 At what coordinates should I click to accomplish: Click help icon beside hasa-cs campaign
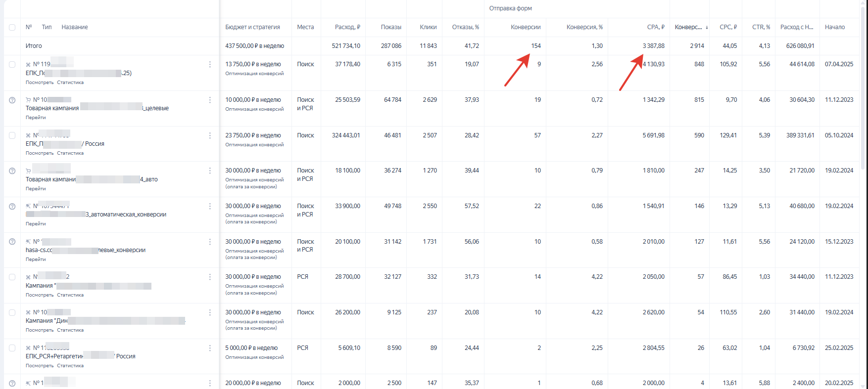[x=12, y=242]
